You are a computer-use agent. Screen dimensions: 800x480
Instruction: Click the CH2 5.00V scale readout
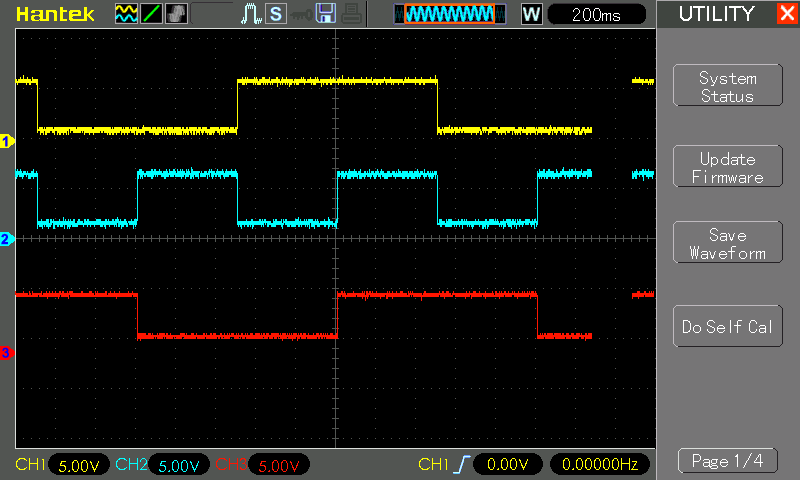[178, 465]
